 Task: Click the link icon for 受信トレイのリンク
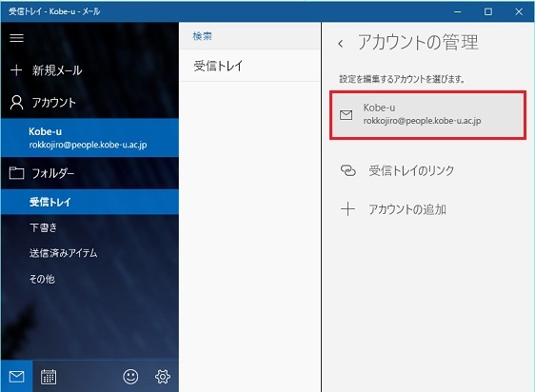click(348, 170)
